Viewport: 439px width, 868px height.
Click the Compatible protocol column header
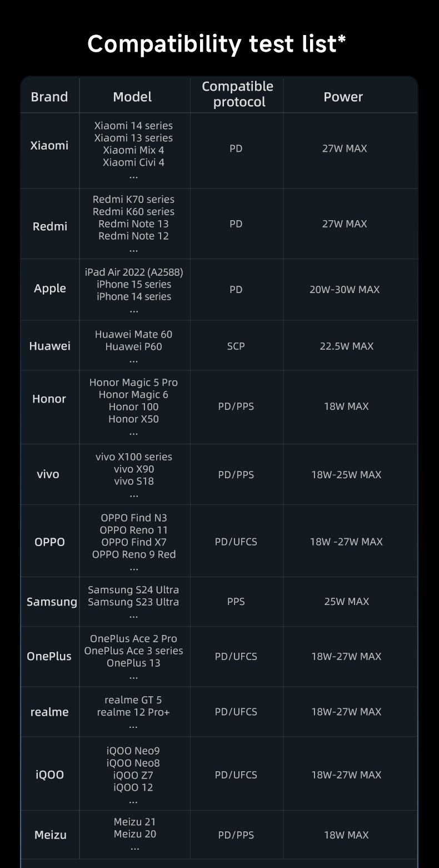[x=237, y=94]
